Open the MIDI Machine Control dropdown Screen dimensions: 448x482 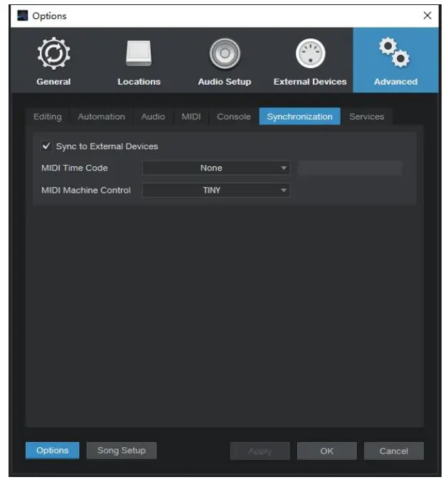click(x=216, y=191)
